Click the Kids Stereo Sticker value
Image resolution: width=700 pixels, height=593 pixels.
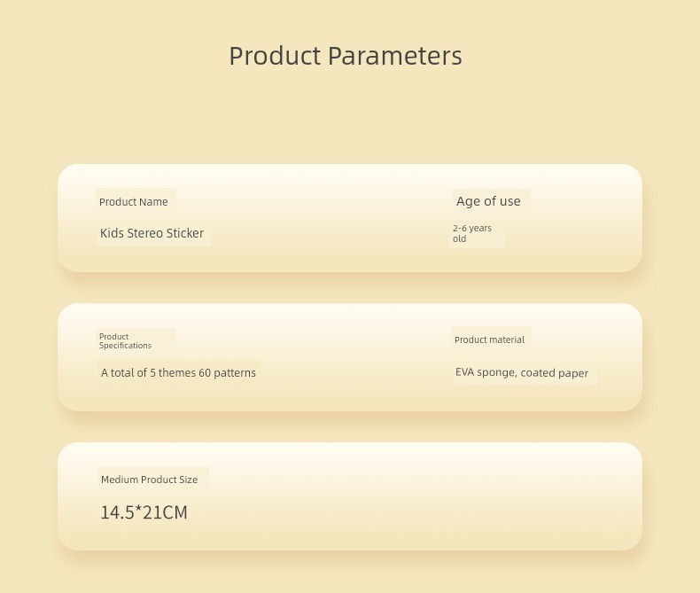[x=152, y=233]
